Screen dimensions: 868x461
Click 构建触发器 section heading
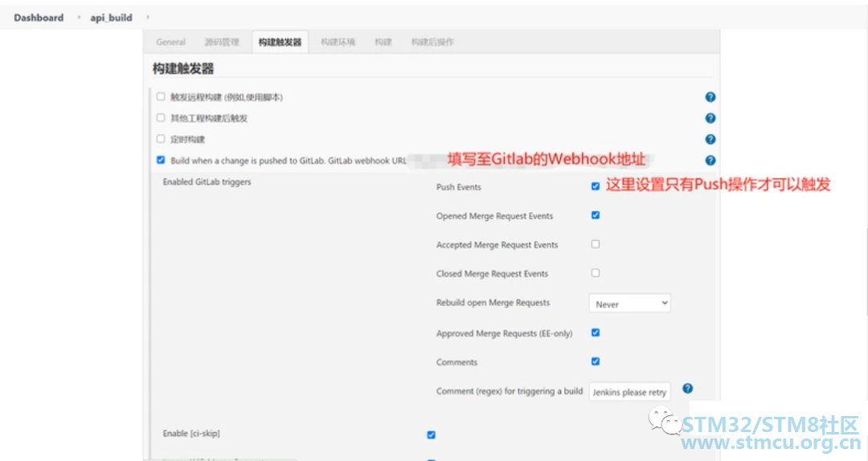[x=183, y=68]
